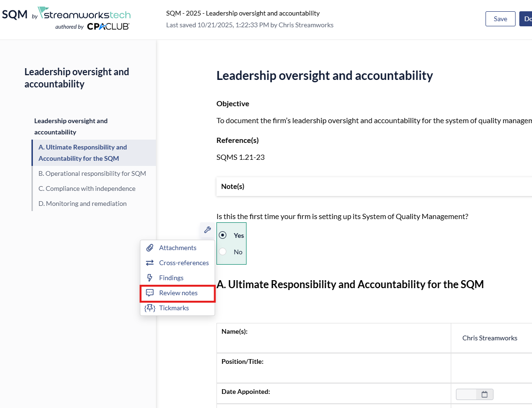Click the Review notes speech bubble icon
532x408 pixels.
pyautogui.click(x=150, y=293)
